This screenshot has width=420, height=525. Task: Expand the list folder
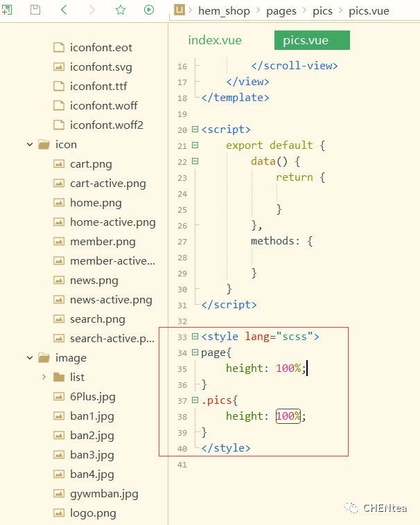44,377
